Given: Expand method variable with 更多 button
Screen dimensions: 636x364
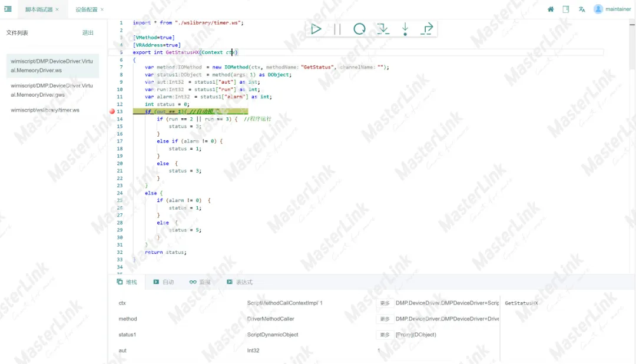Looking at the screenshot, I should [x=385, y=319].
